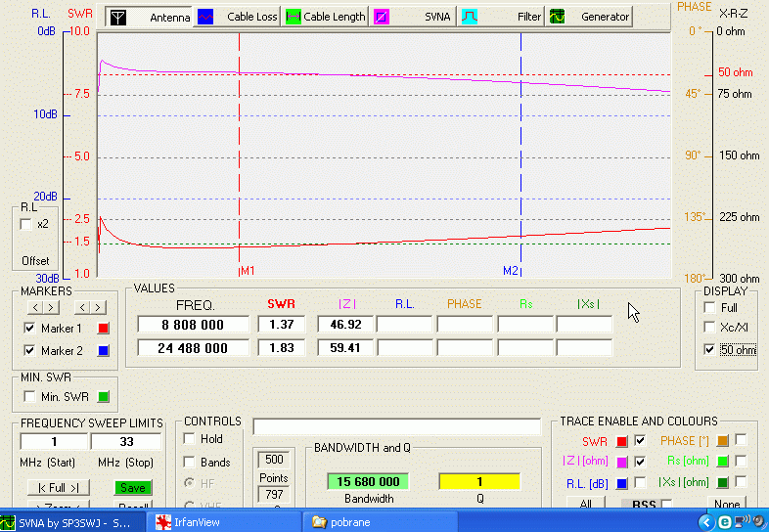Click the SWR red colour swatch
769x532 pixels.
click(622, 440)
